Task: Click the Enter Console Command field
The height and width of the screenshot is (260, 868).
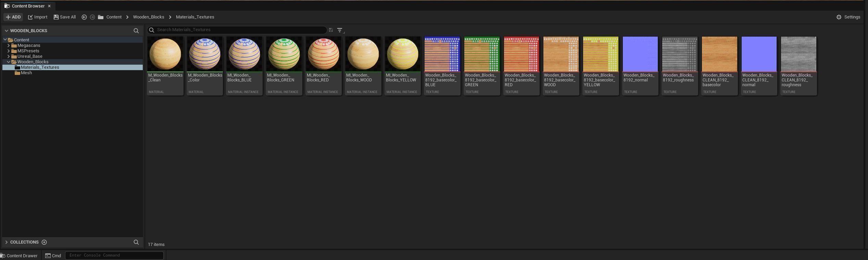Action: [x=114, y=255]
